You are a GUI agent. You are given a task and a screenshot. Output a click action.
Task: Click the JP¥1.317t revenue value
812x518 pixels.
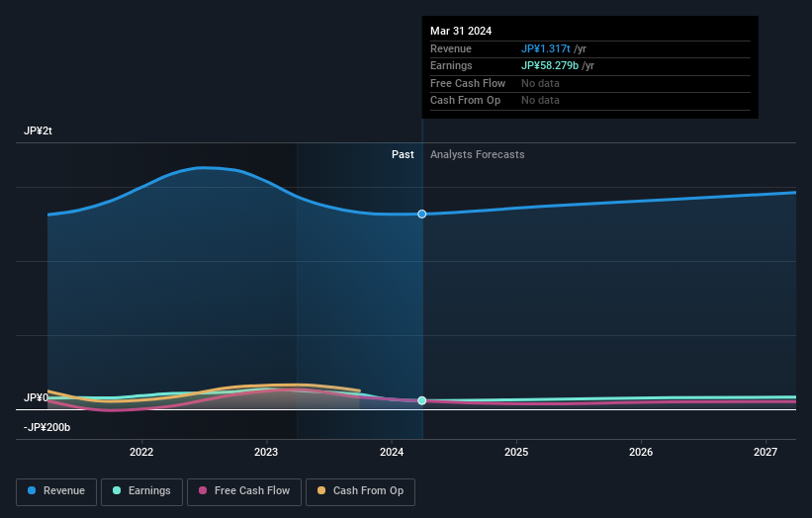click(546, 48)
